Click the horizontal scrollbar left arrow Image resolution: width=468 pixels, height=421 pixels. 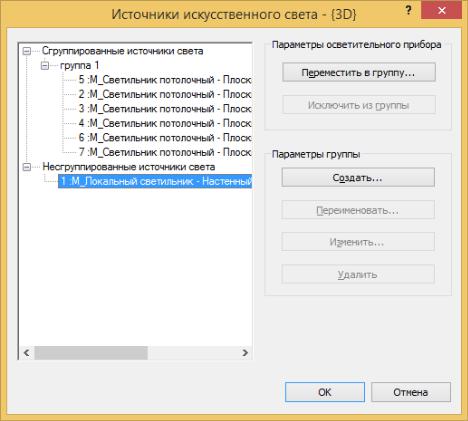click(x=27, y=353)
